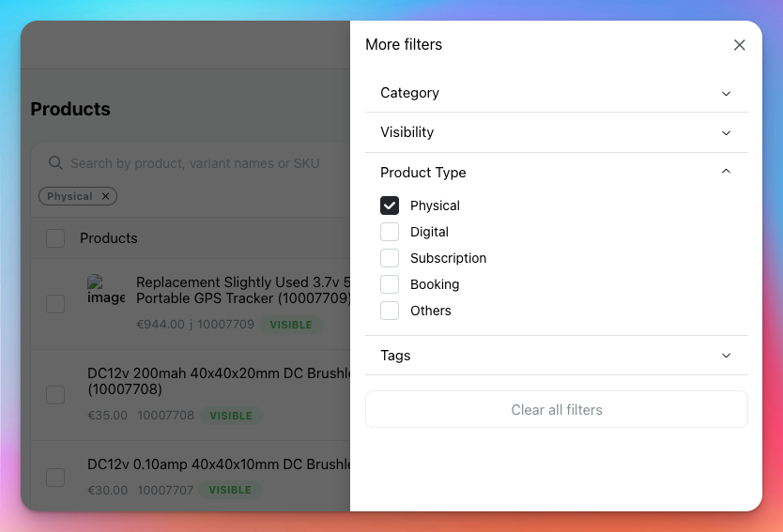Check the Digital product type
783x532 pixels.
[x=390, y=232]
